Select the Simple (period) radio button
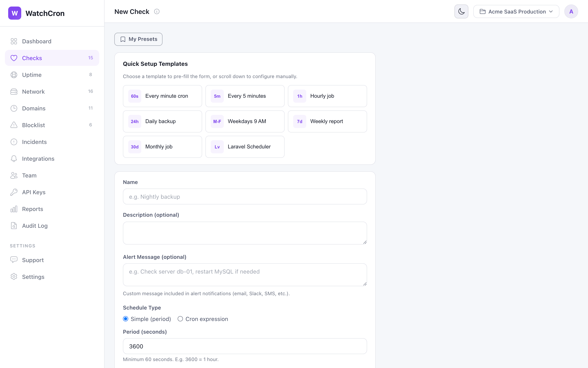The width and height of the screenshot is (588, 368). (126, 319)
